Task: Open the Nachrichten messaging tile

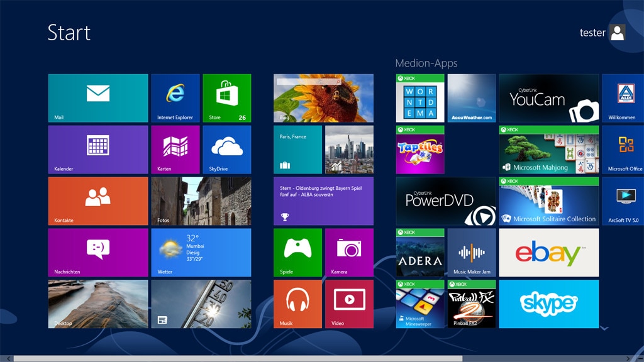Action: [x=98, y=253]
